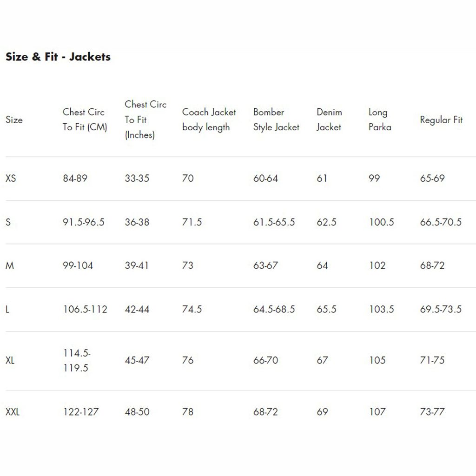The image size is (476, 476).
Task: Click the 61.5-65.5 bomber jacket value
Action: tap(274, 222)
